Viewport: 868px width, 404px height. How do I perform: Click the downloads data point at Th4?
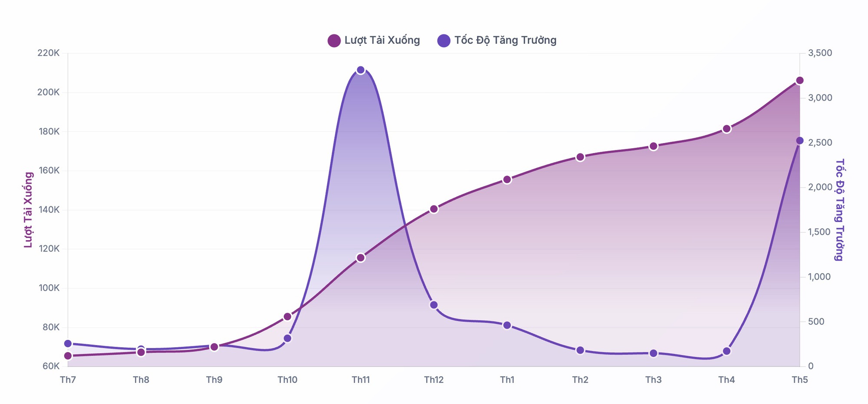point(727,129)
